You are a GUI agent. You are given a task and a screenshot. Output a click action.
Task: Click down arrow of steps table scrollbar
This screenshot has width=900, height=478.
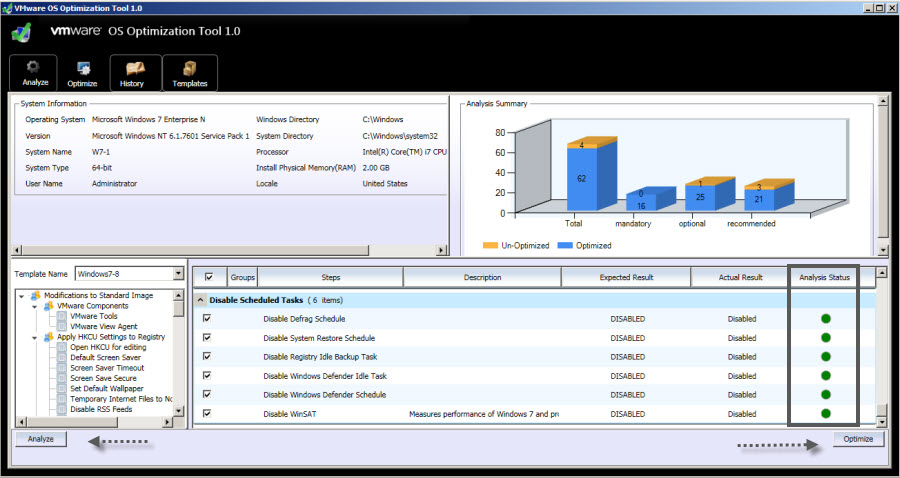(x=882, y=422)
